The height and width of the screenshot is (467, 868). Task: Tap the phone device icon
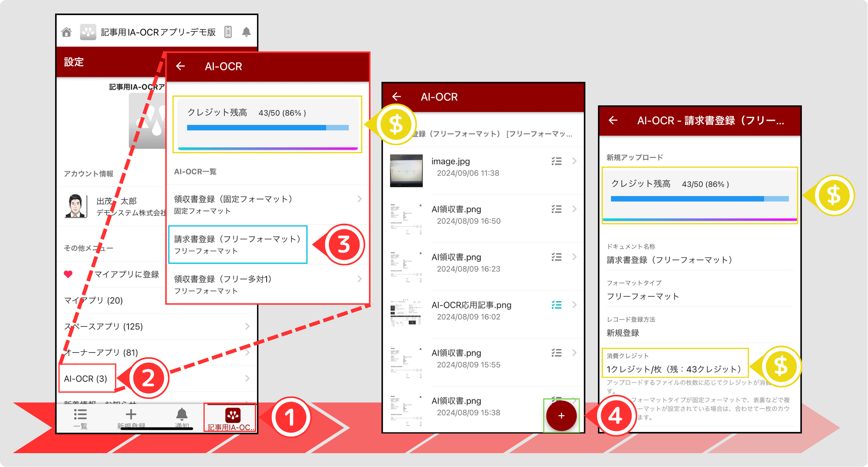pyautogui.click(x=228, y=32)
